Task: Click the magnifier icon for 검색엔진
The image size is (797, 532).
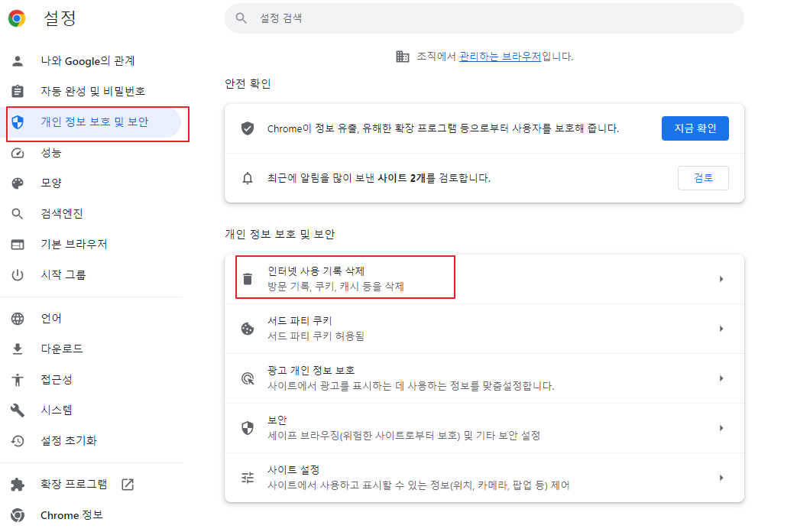Action: click(18, 213)
